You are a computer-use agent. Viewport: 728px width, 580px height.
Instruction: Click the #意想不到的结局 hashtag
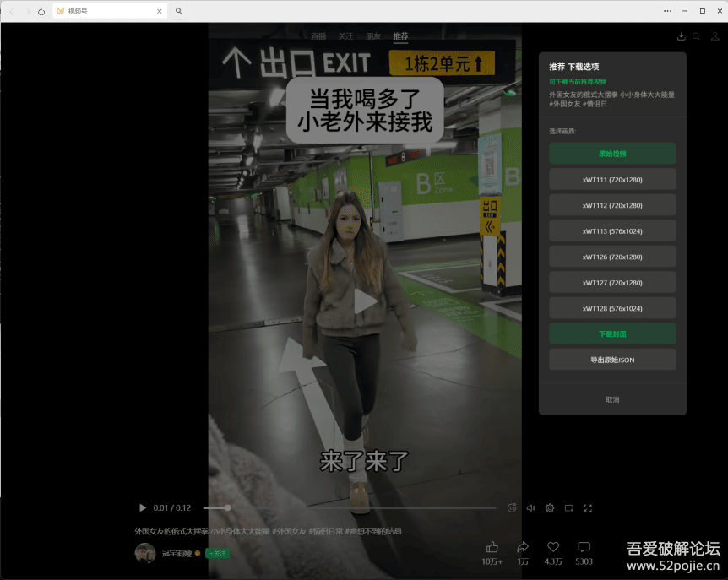pos(374,531)
